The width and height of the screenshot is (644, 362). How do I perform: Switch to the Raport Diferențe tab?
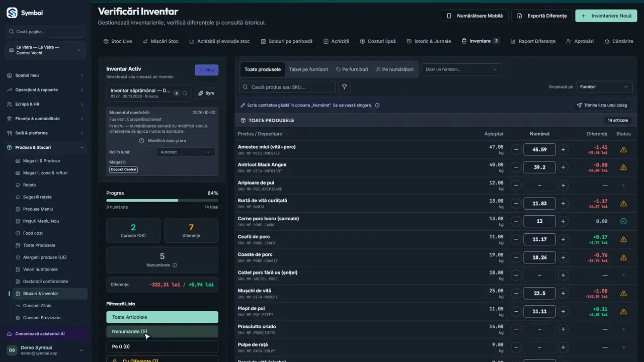coord(533,41)
